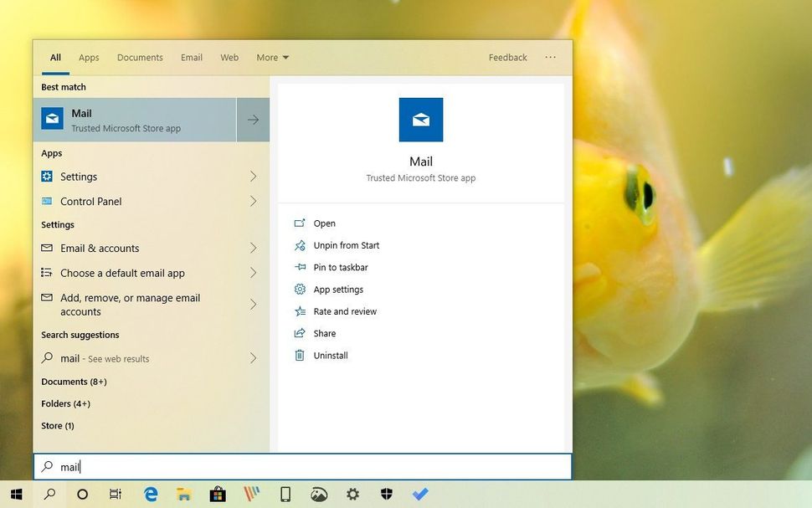812x508 pixels.
Task: Open Microsoft Edge from the taskbar
Action: tap(150, 494)
